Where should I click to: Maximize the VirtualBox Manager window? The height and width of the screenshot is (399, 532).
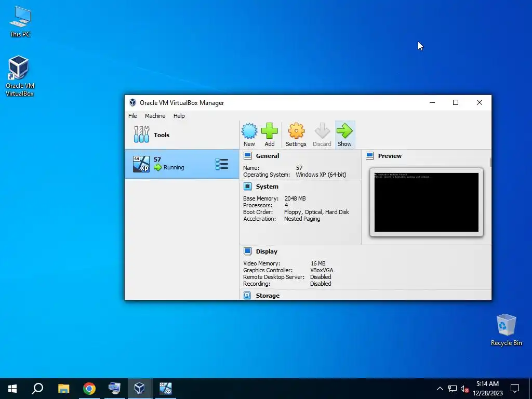456,102
